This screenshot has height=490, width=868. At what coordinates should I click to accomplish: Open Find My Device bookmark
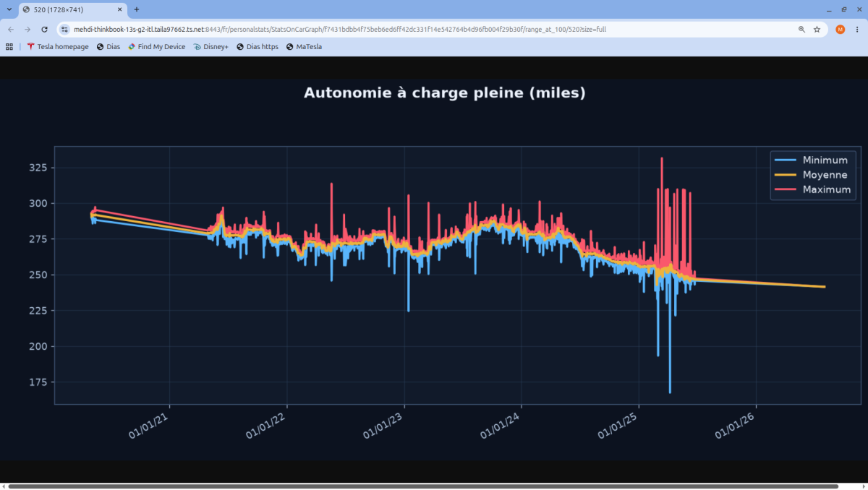click(x=156, y=46)
